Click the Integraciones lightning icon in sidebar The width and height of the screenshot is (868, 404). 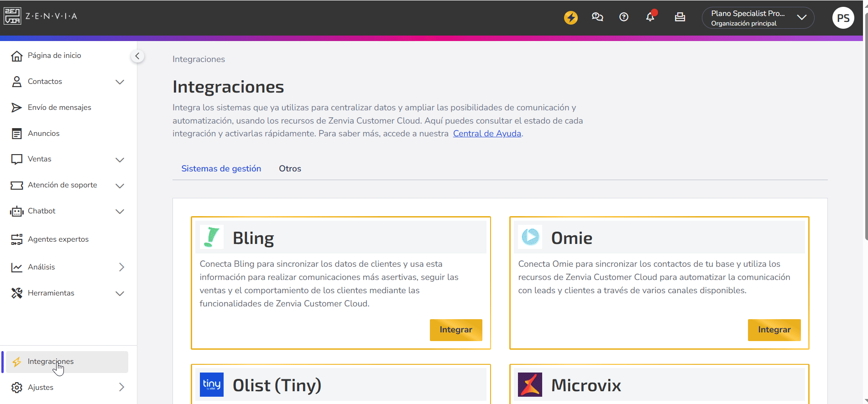coord(17,362)
